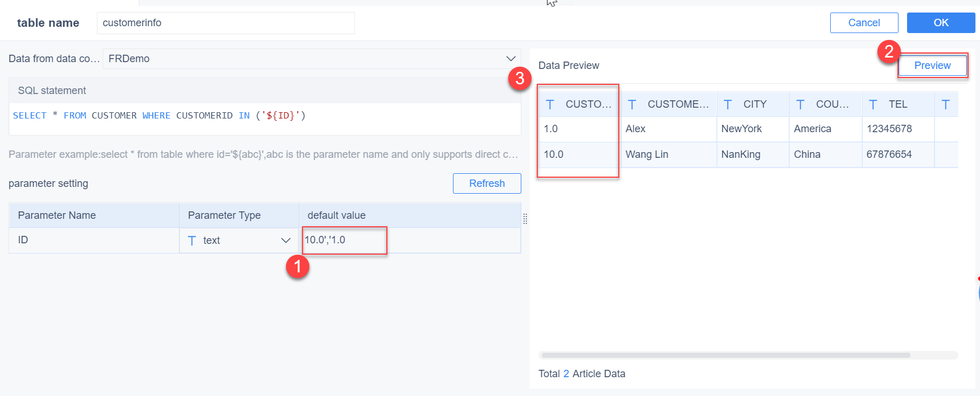This screenshot has width=980, height=396.
Task: Click the Parameter Type column header
Action: pyautogui.click(x=239, y=215)
